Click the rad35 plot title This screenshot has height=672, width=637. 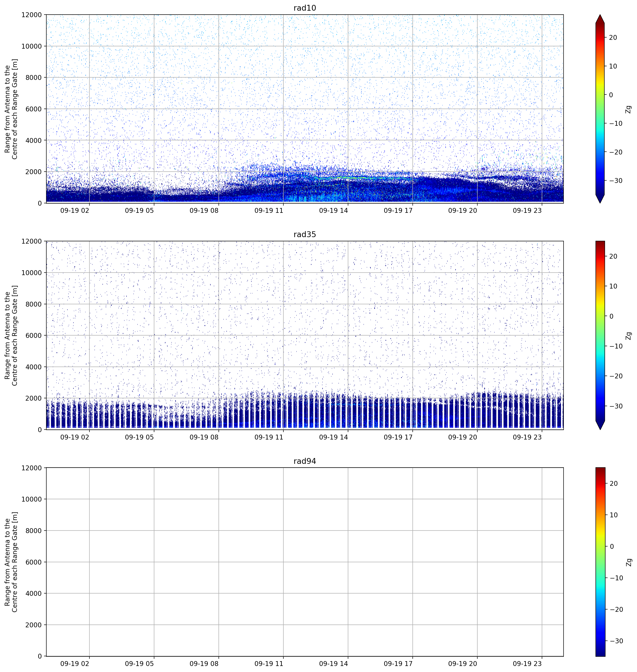pos(304,235)
